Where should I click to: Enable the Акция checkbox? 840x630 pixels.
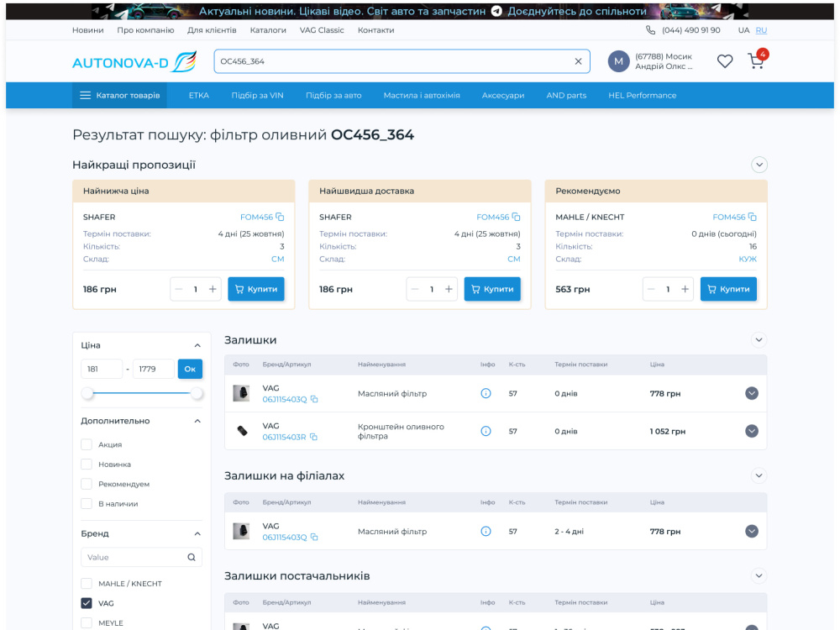pos(87,444)
